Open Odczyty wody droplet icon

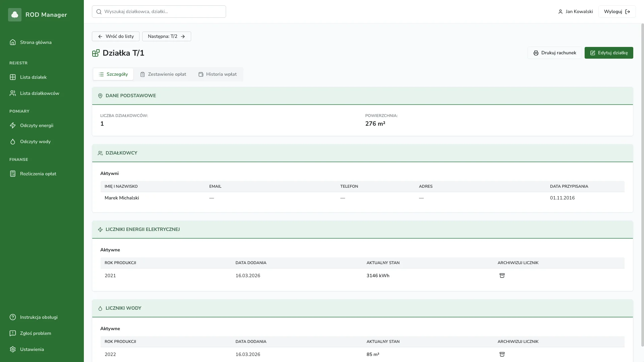tap(13, 141)
